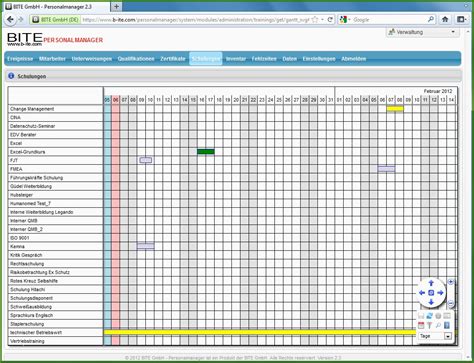Select the Staplerschulung row label
Screen dimensions: 474x363
(x=27, y=324)
